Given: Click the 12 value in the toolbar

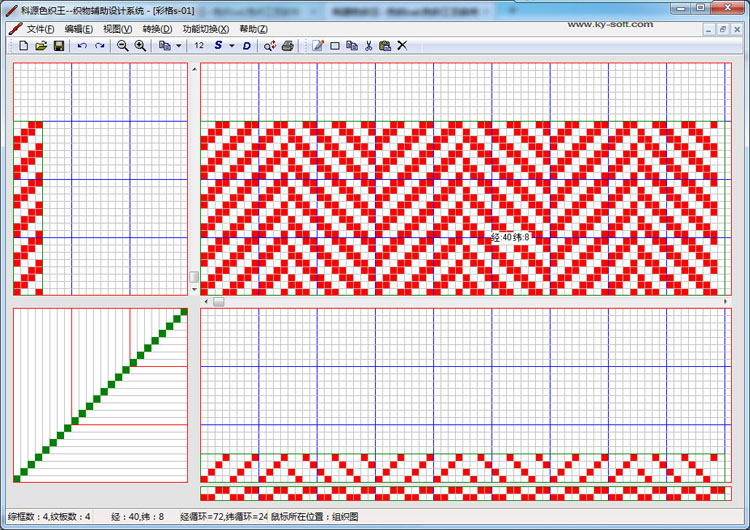Looking at the screenshot, I should click(x=199, y=46).
